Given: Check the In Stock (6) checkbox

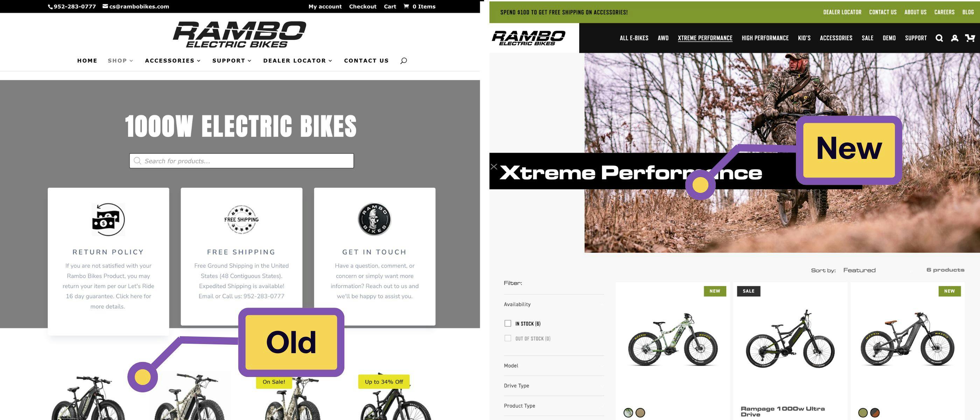Looking at the screenshot, I should (507, 323).
